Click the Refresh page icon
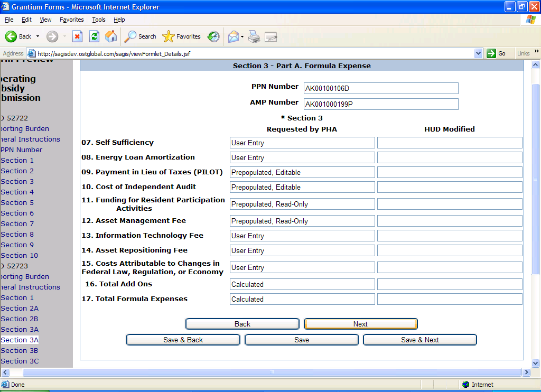This screenshot has width=541, height=392. pos(94,36)
